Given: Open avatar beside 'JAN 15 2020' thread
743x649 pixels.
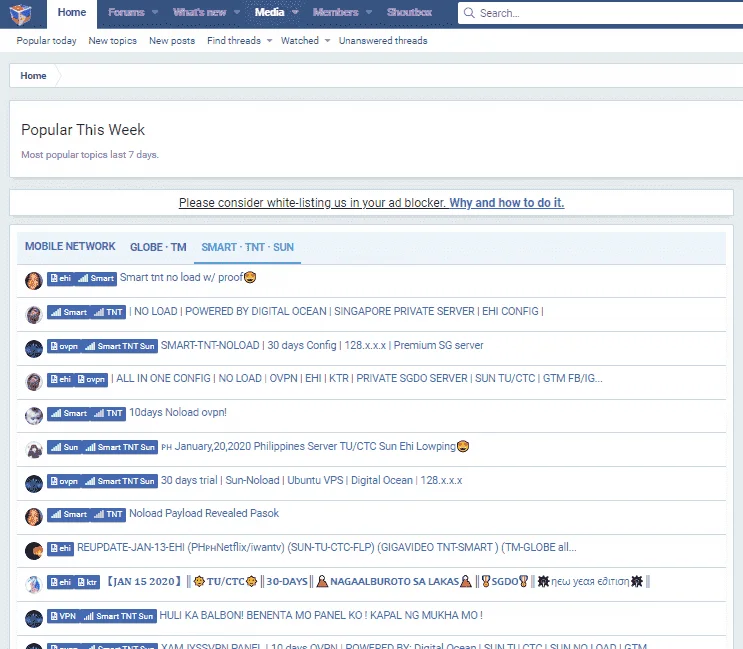Looking at the screenshot, I should tap(34, 585).
